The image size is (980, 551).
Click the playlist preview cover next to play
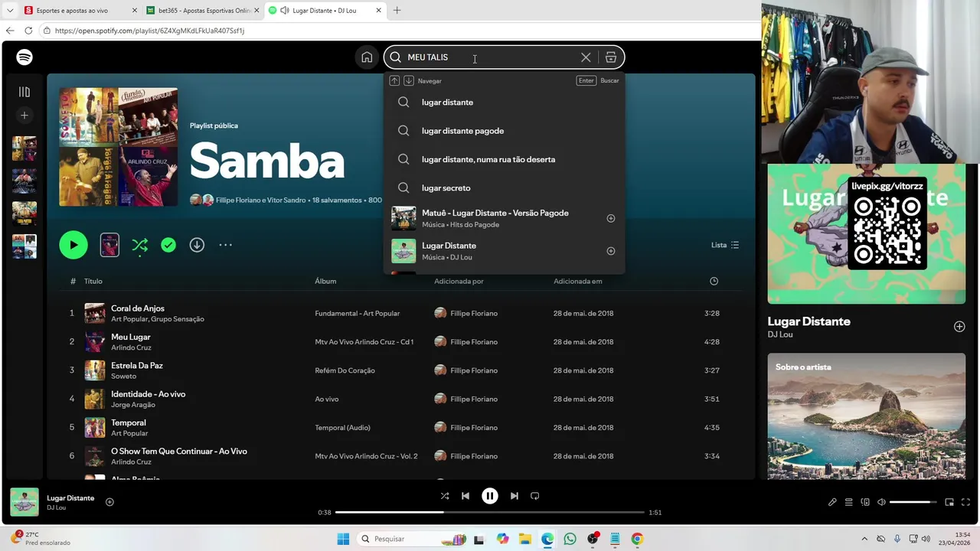pyautogui.click(x=109, y=245)
